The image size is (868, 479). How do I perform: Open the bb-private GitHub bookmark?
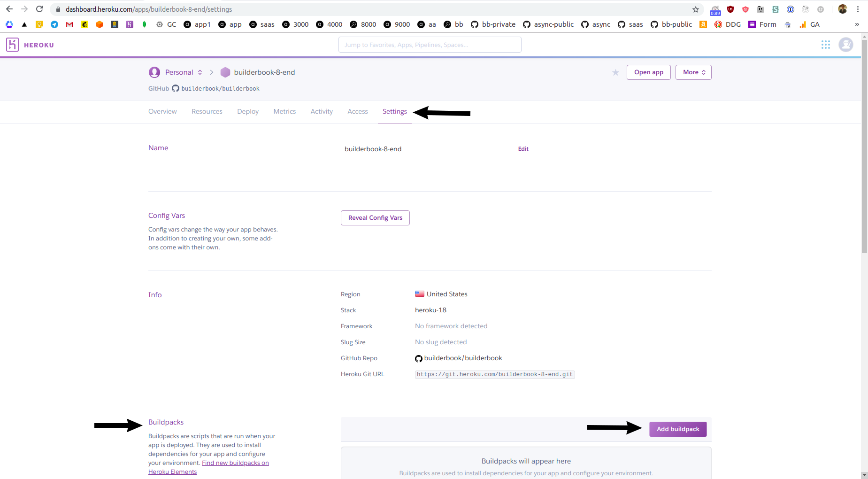(493, 24)
